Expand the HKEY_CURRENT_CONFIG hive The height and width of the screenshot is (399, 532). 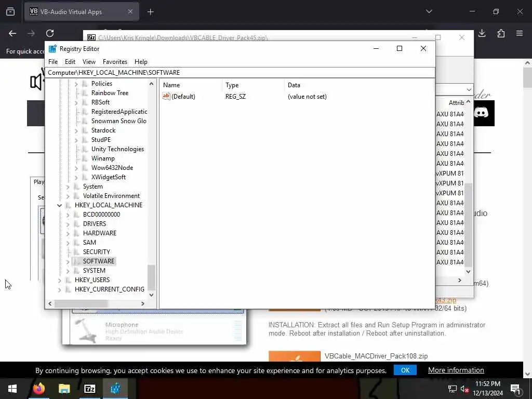pyautogui.click(x=59, y=289)
